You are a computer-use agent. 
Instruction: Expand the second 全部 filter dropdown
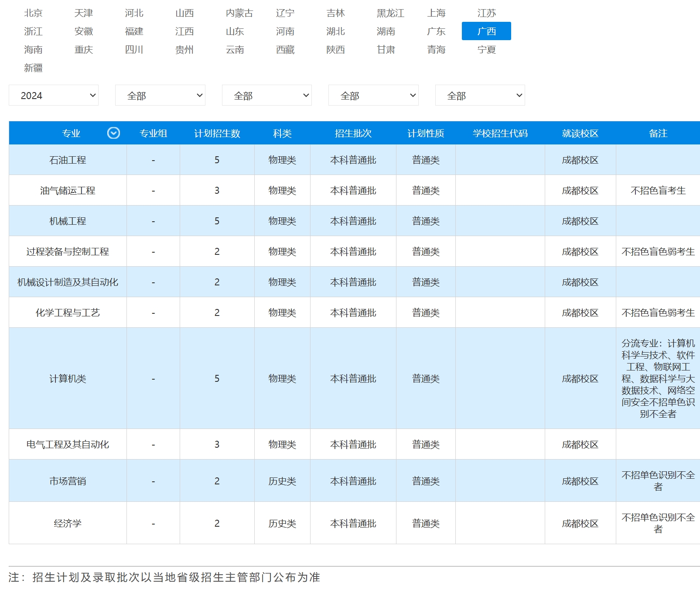(x=160, y=96)
